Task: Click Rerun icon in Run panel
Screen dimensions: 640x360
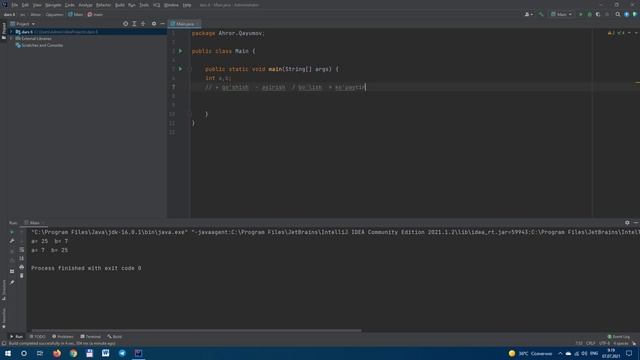Action: 12,232
